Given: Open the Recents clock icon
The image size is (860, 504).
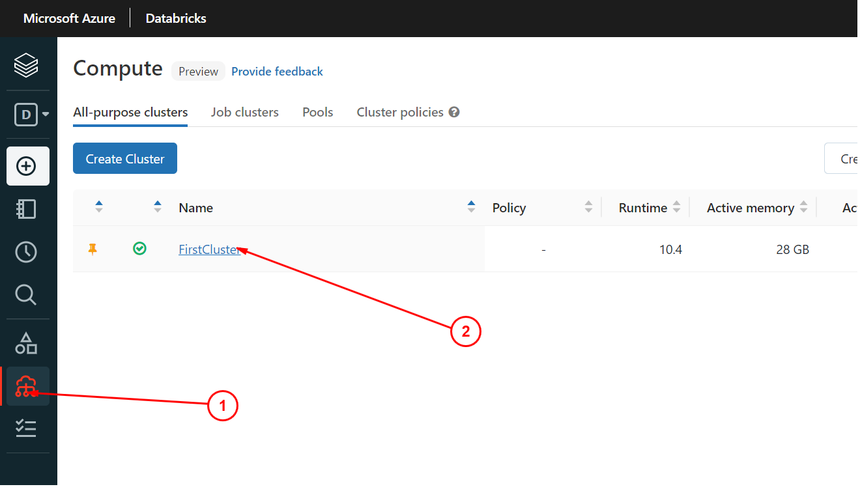Looking at the screenshot, I should 26,252.
